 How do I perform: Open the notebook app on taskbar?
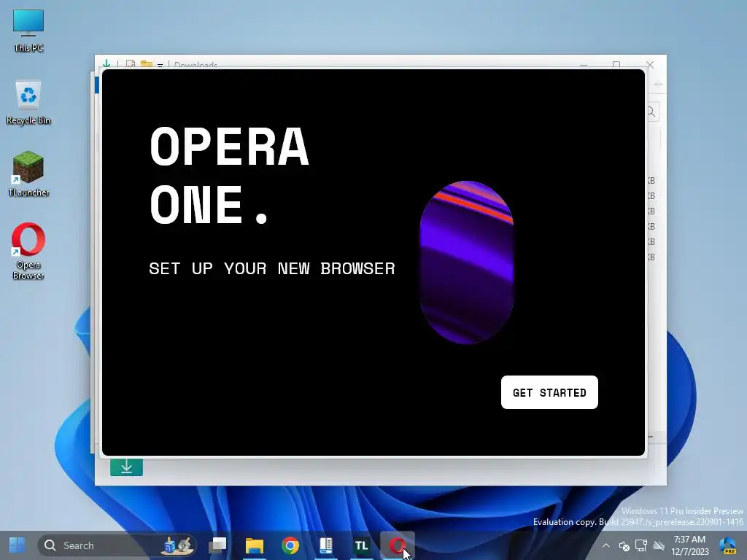click(326, 545)
